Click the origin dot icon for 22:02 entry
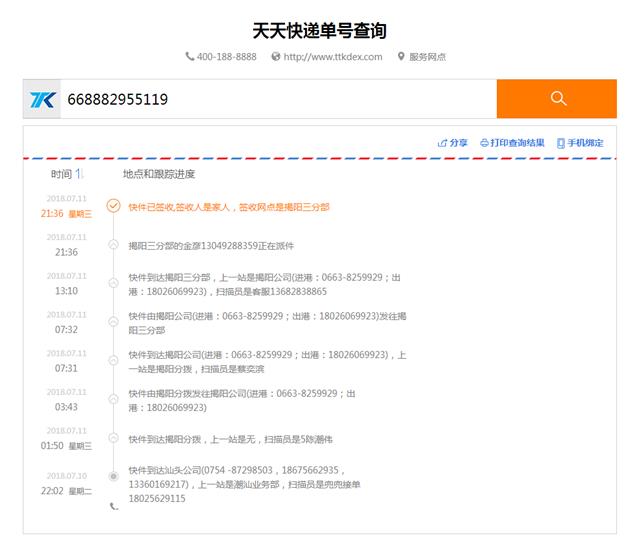Viewport: 640px width, 543px height. [x=113, y=476]
